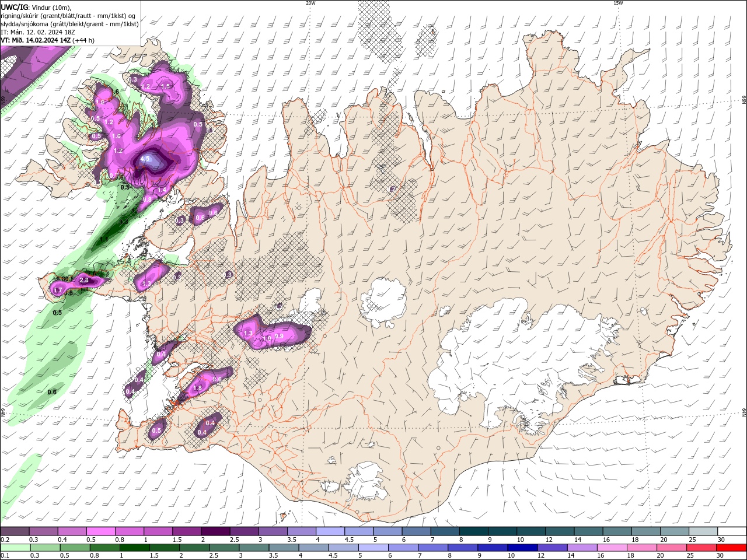Click the black 0.6 rain value over the sea
The height and width of the screenshot is (560, 747).
[52, 392]
